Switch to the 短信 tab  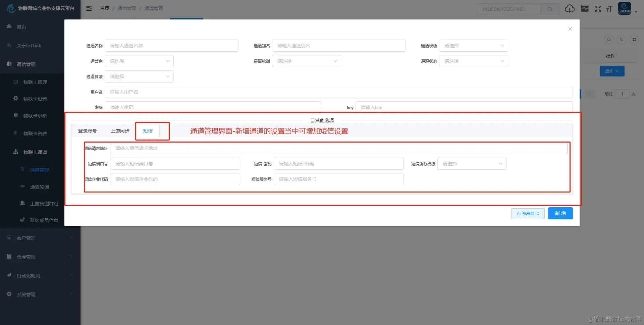pyautogui.click(x=148, y=131)
